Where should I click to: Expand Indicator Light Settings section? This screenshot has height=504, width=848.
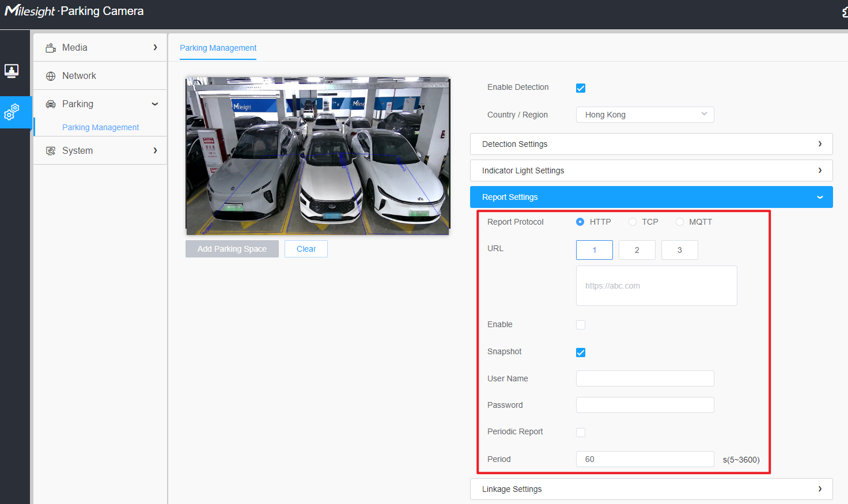pyautogui.click(x=652, y=170)
